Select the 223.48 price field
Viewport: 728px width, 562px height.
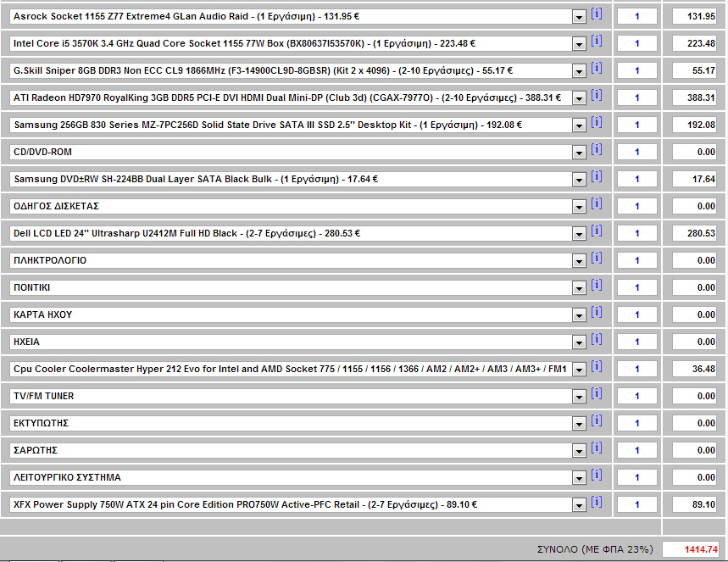coord(695,43)
